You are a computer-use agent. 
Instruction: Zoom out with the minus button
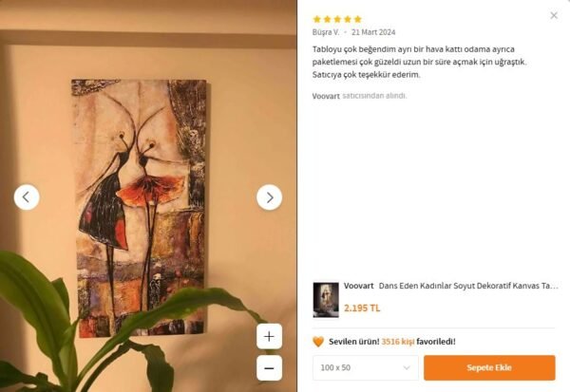click(269, 368)
